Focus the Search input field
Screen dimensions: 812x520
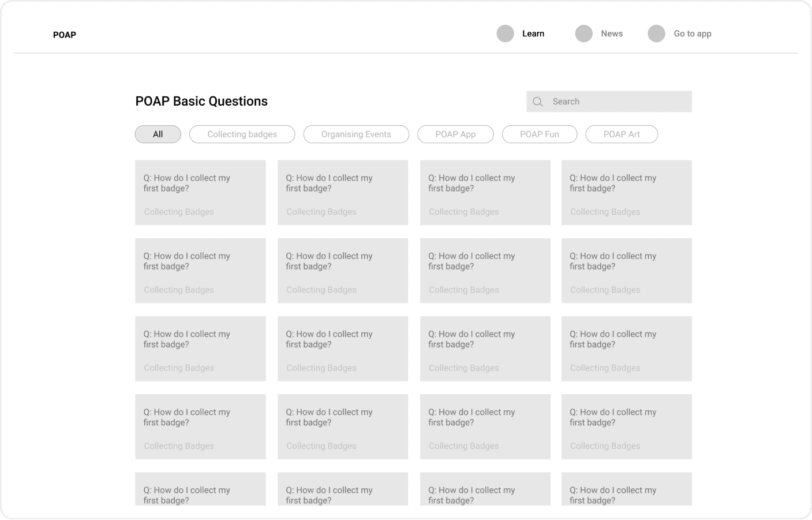[x=609, y=102]
